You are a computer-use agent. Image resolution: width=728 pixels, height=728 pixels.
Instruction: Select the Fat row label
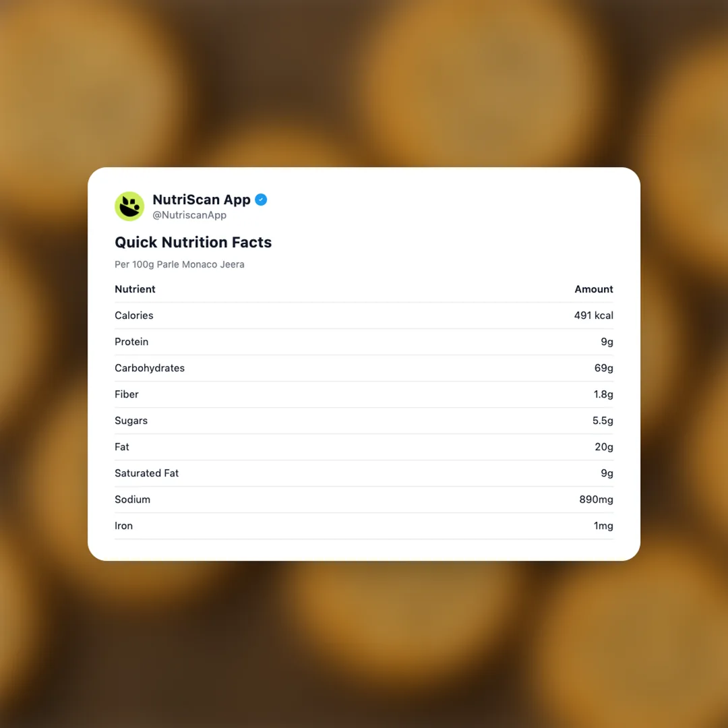[x=122, y=447]
